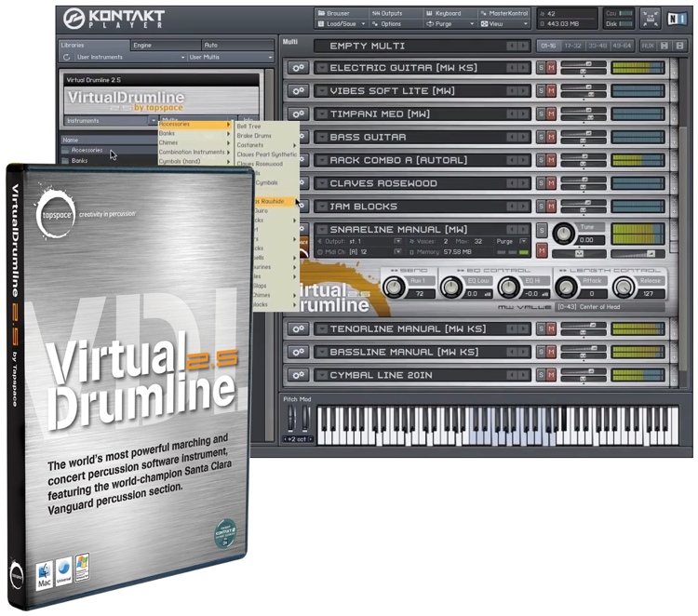Viewport: 698px width, 616px height.
Task: Select the Accessories menu entry
Action: point(195,124)
